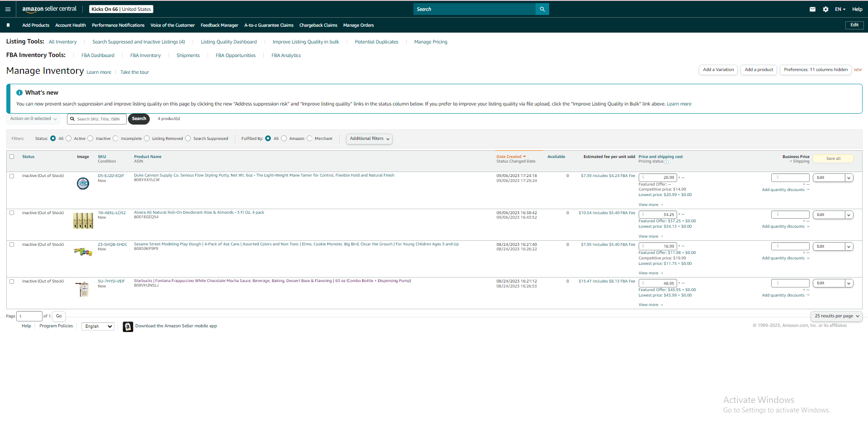Open the Sesame Street play dough thumbnail
Image resolution: width=868 pixels, height=426 pixels.
coord(83,252)
